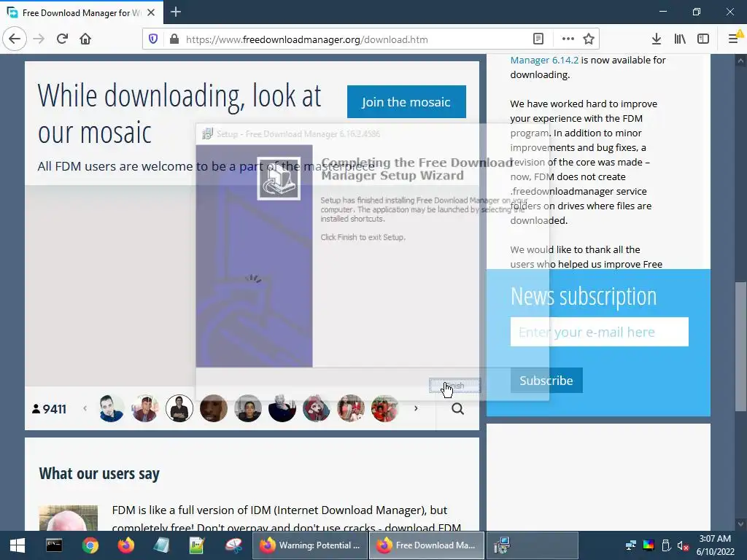Click the USB safely remove tray icon
Viewport: 747px width, 560px height.
coord(666,545)
